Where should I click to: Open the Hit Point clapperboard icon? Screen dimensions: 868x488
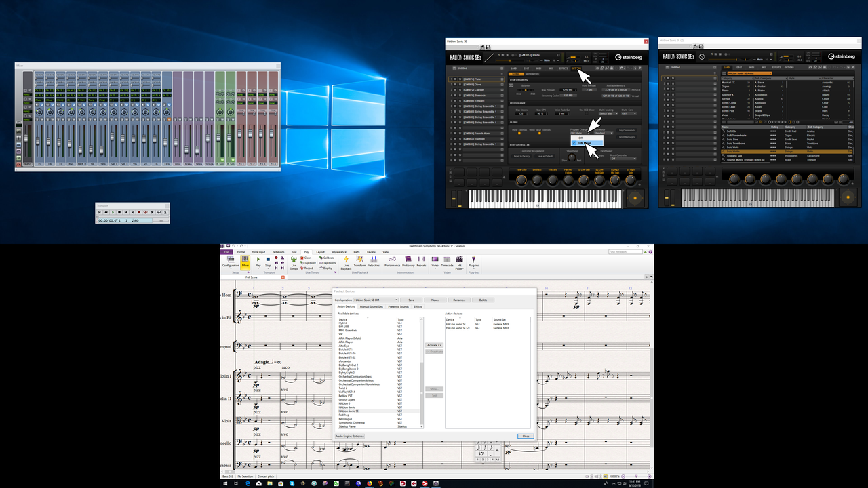[459, 262]
